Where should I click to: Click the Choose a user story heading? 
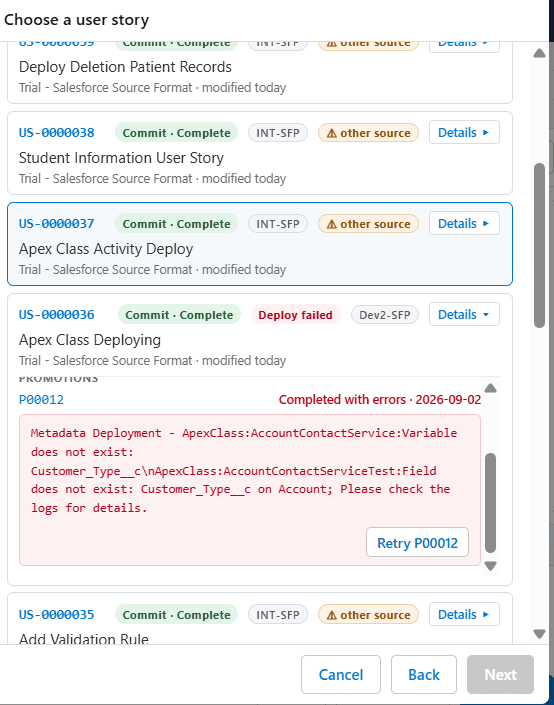pos(76,20)
